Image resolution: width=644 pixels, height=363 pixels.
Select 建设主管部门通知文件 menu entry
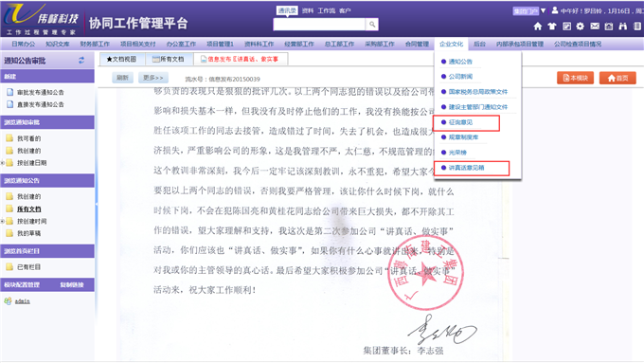(477, 107)
